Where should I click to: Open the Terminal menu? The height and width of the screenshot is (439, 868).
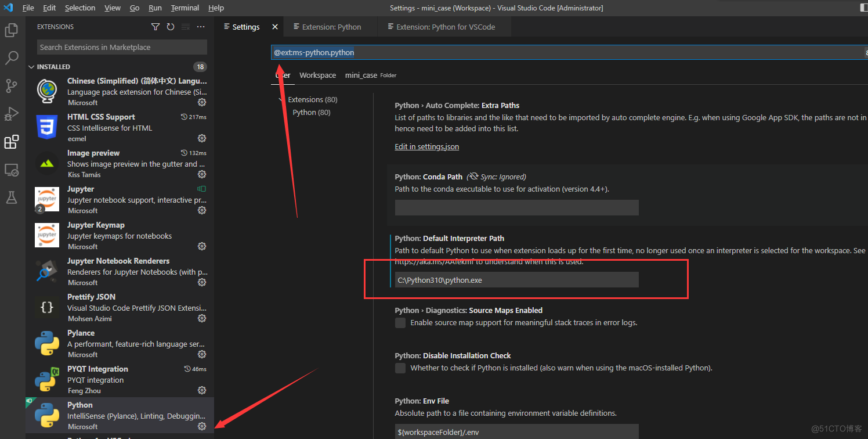[185, 8]
